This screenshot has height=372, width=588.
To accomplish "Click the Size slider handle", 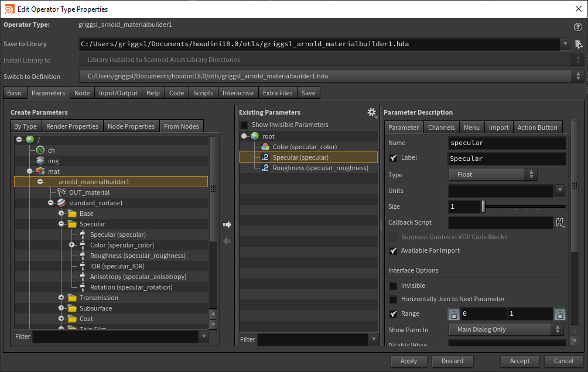I will click(483, 206).
